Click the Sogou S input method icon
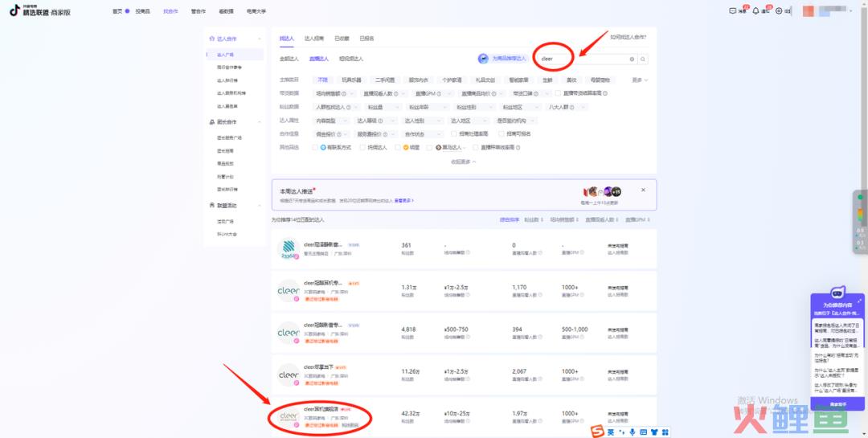 pos(596,432)
